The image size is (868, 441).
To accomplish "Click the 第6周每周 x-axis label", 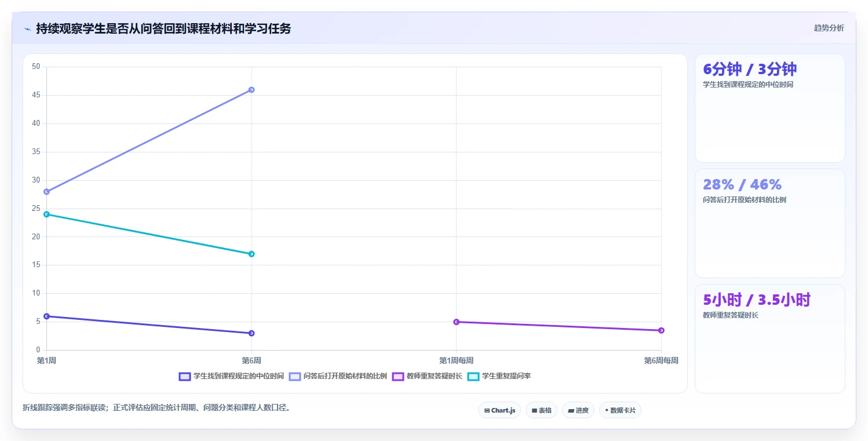I will (x=661, y=360).
